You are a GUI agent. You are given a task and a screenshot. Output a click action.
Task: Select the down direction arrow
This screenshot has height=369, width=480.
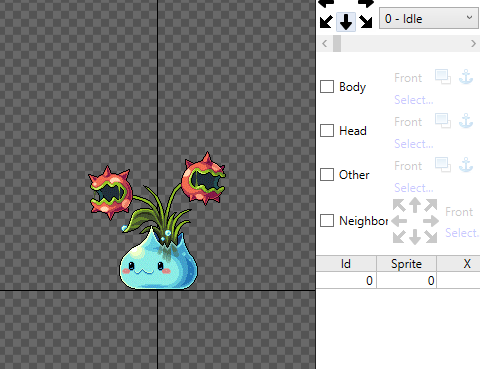346,22
